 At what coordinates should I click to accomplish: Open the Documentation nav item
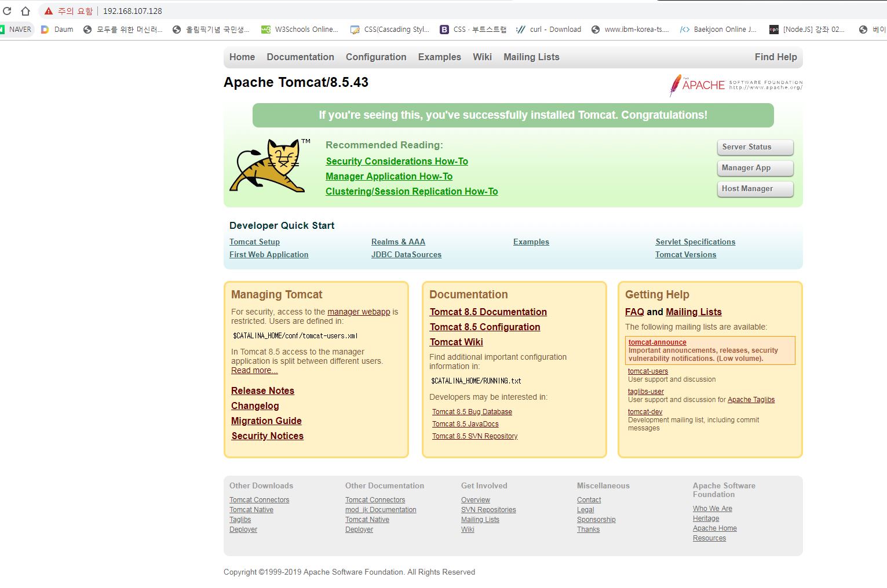pyautogui.click(x=300, y=57)
